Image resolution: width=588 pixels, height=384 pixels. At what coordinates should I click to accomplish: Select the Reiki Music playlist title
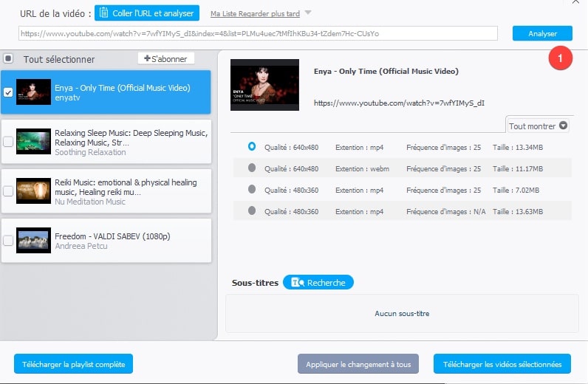(x=126, y=187)
